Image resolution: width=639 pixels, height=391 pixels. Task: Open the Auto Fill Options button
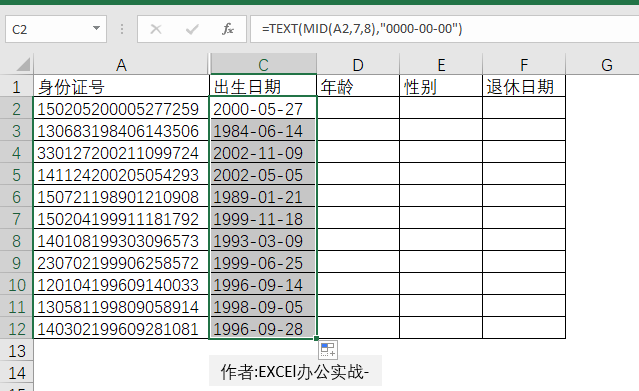click(328, 349)
